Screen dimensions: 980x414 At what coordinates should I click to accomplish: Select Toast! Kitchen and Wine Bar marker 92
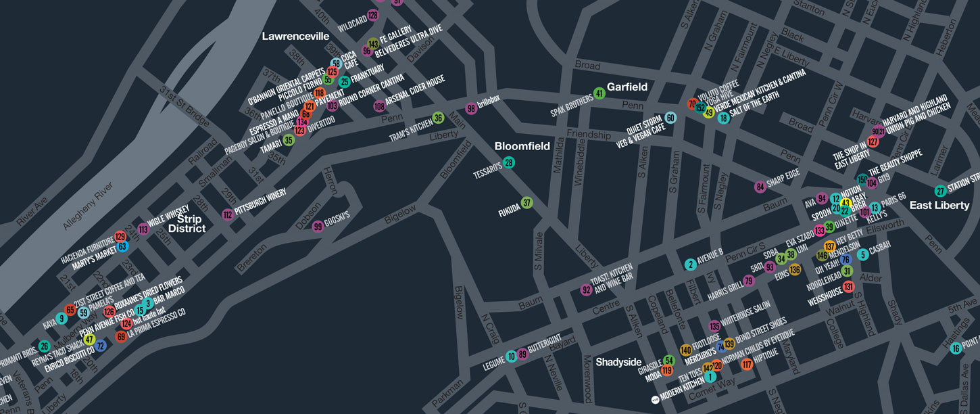pyautogui.click(x=586, y=290)
